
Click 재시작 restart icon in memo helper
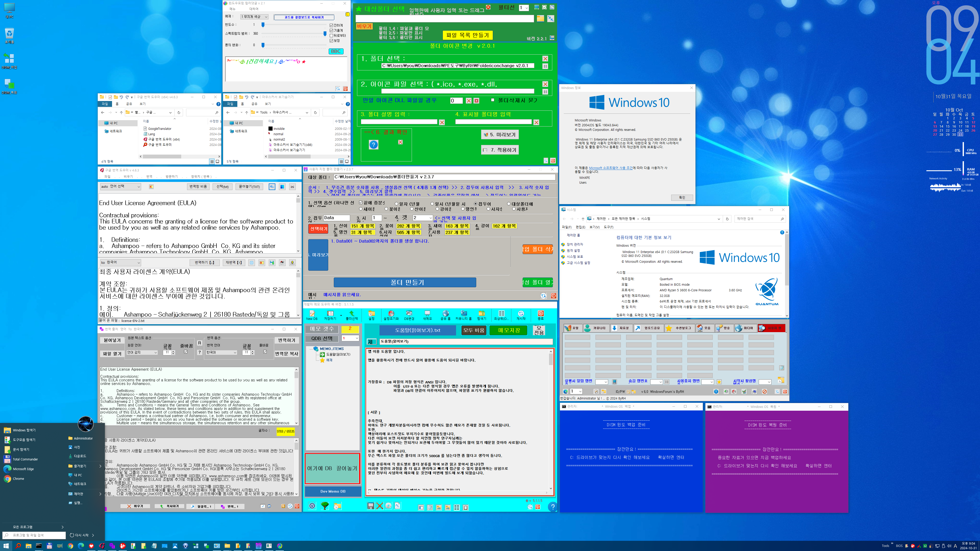tap(521, 315)
